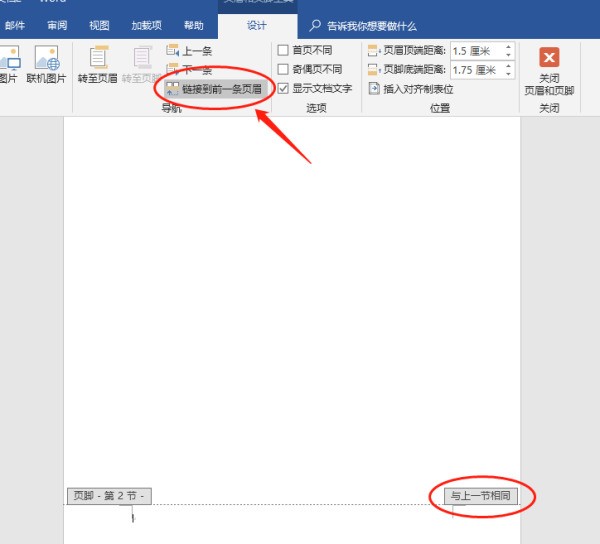Click the footer Section 2 label (页脚 - 第 2 节)
Screen dimensions: 600x544
tap(109, 496)
